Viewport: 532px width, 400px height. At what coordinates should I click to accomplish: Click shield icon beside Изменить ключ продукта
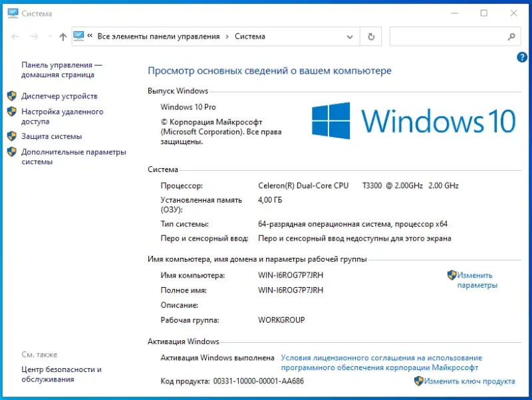click(419, 381)
